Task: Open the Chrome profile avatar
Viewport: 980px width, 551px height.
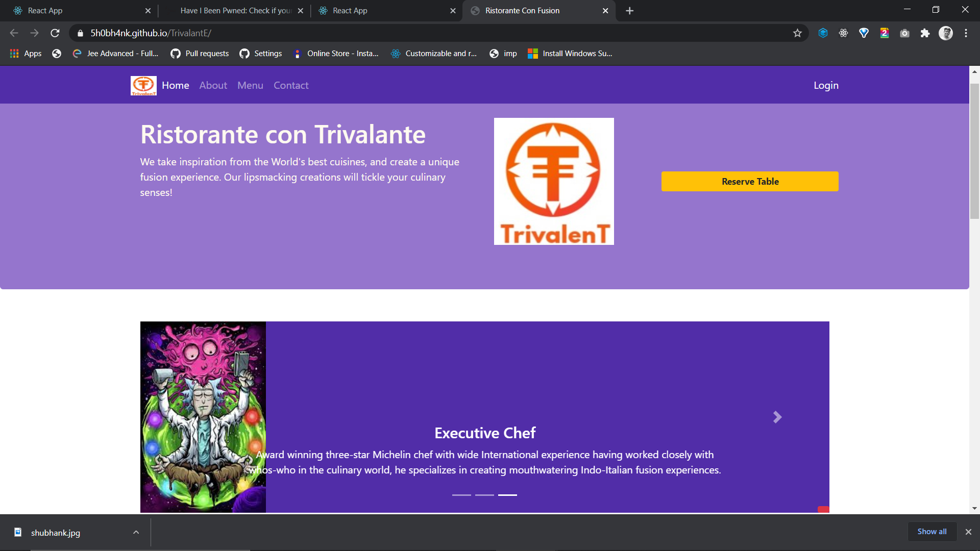Action: 946,33
